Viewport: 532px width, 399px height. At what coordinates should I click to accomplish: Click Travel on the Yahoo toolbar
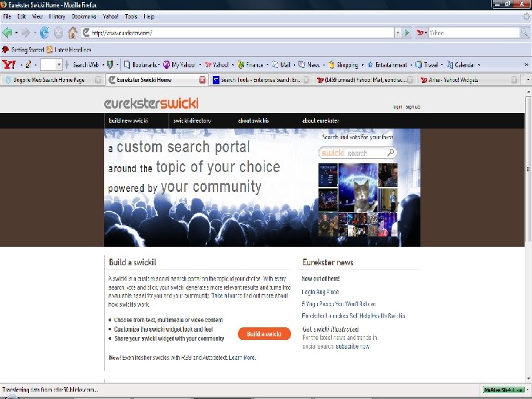[426, 64]
